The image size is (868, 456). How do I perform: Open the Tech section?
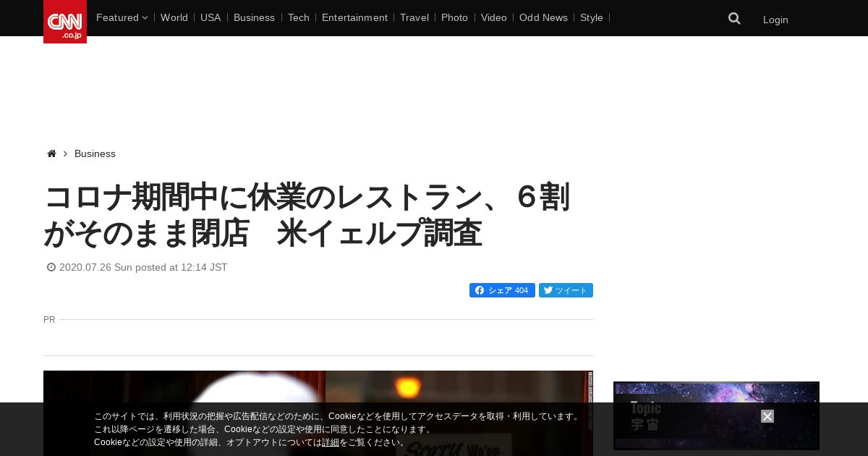pos(298,17)
